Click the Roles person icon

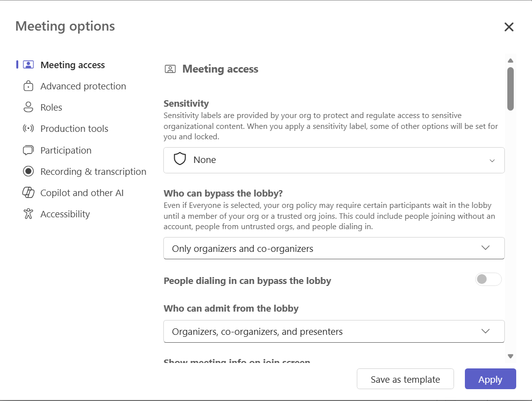(29, 107)
